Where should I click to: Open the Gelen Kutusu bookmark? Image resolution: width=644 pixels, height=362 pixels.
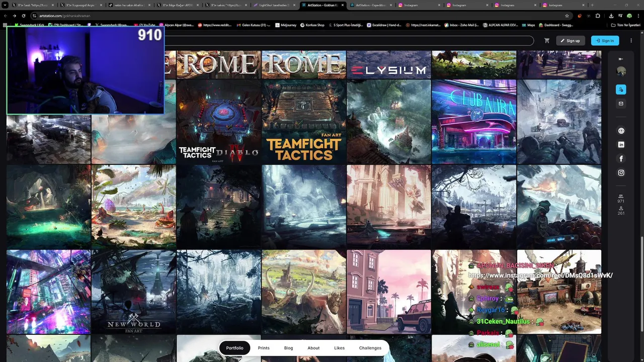(253, 25)
